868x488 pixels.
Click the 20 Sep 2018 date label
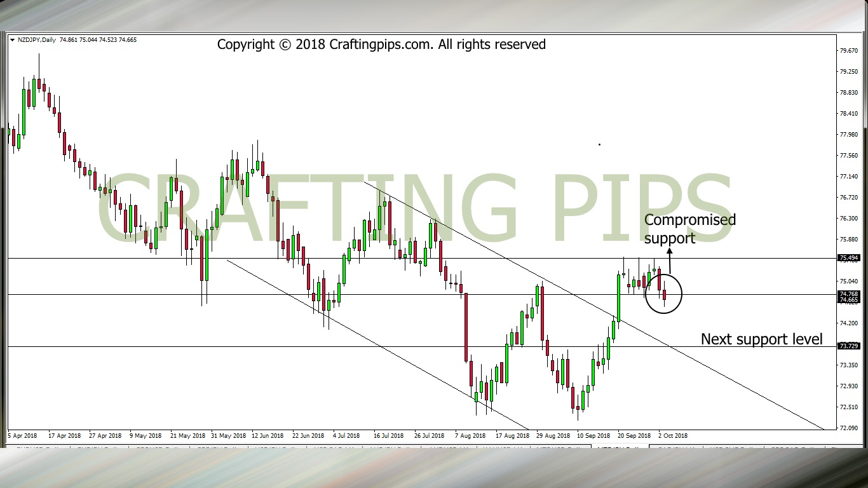(634, 436)
